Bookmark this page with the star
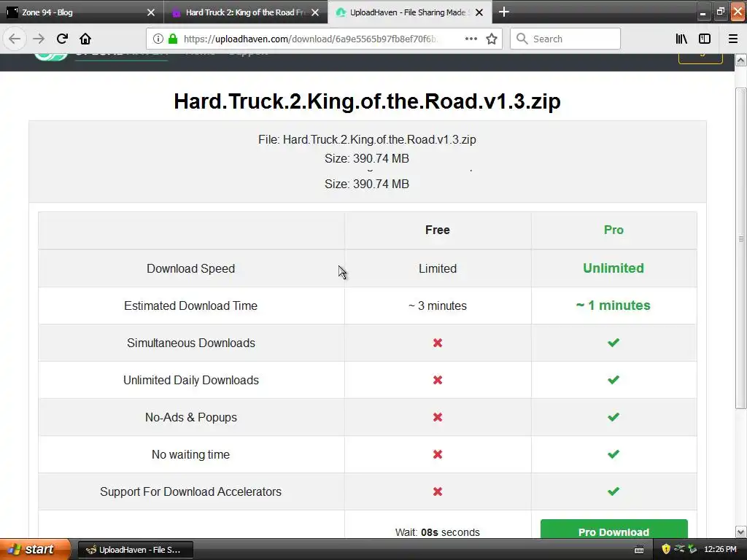The image size is (747, 560). click(492, 39)
